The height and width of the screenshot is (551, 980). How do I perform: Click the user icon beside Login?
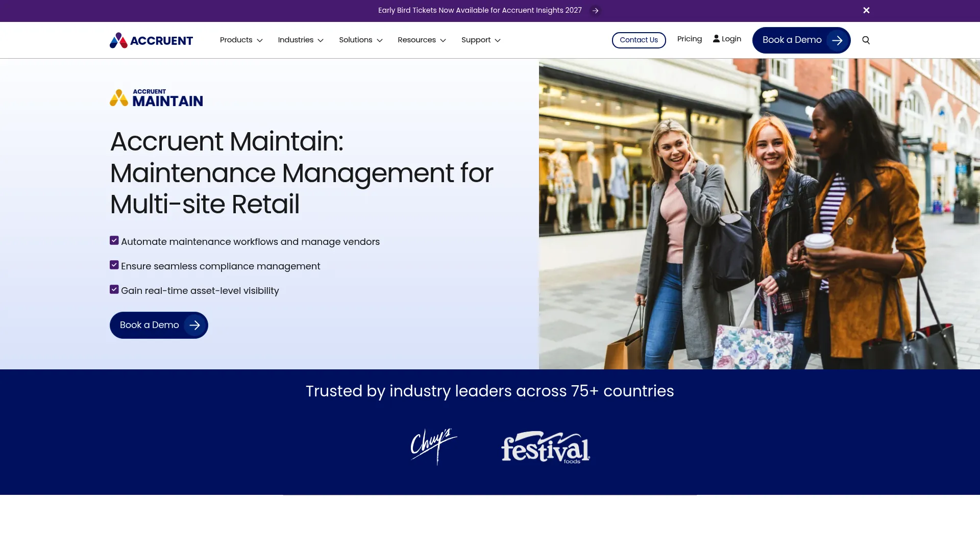pyautogui.click(x=716, y=39)
